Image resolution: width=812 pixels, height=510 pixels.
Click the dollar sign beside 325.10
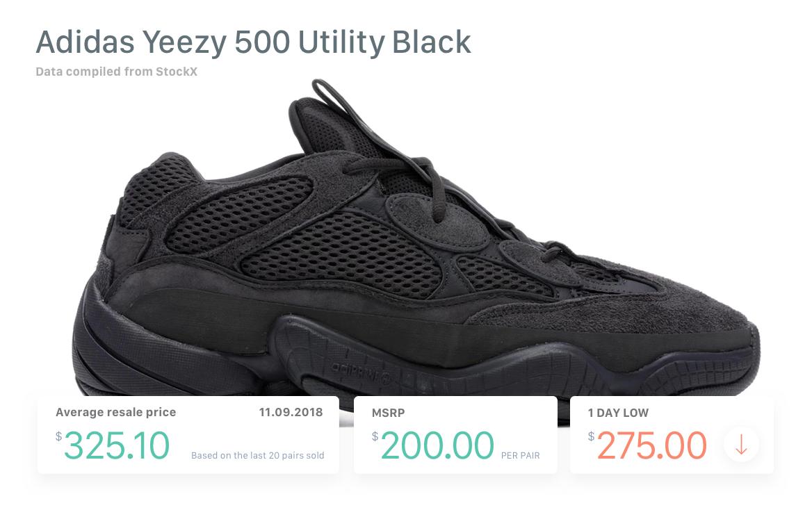coord(59,436)
